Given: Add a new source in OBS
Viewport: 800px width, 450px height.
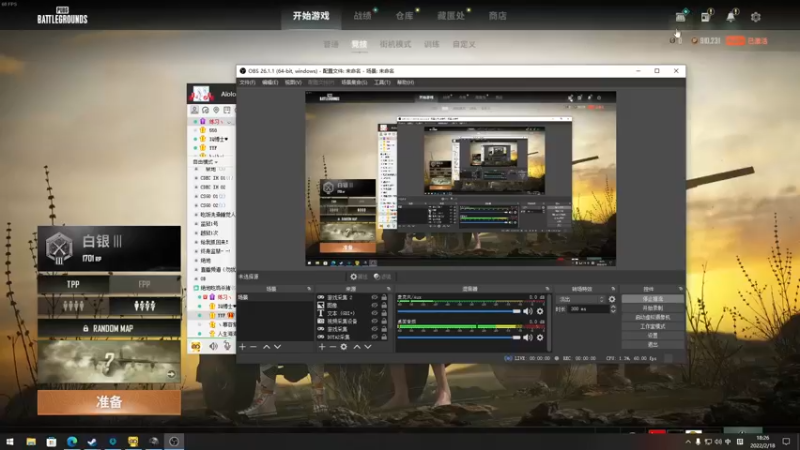Looking at the screenshot, I should click(x=322, y=347).
